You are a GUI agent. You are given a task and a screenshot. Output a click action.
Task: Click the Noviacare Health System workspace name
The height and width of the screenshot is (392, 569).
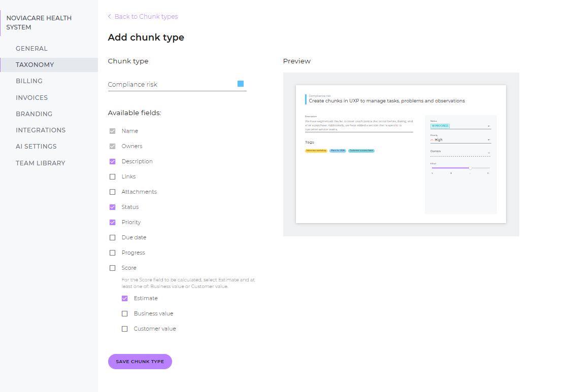(39, 23)
